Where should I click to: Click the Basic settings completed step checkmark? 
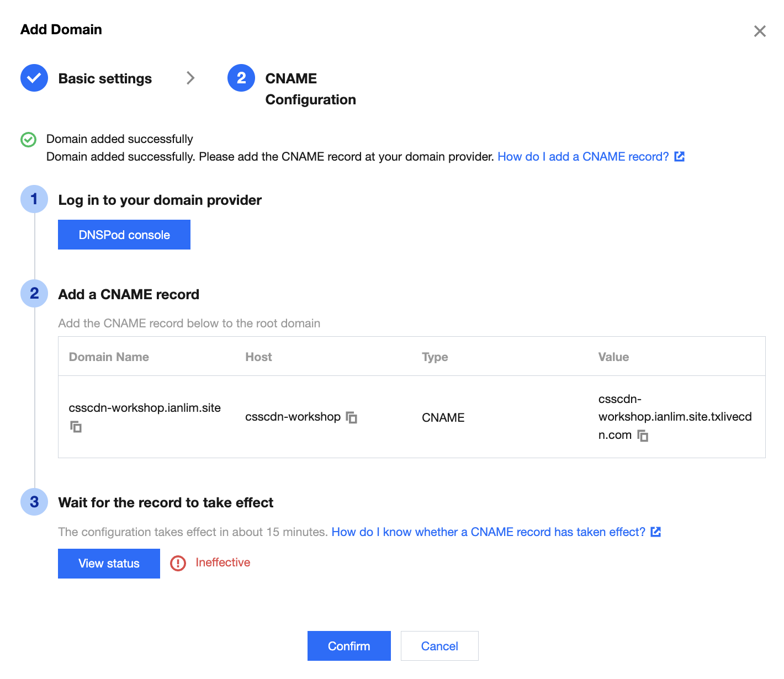[x=34, y=78]
